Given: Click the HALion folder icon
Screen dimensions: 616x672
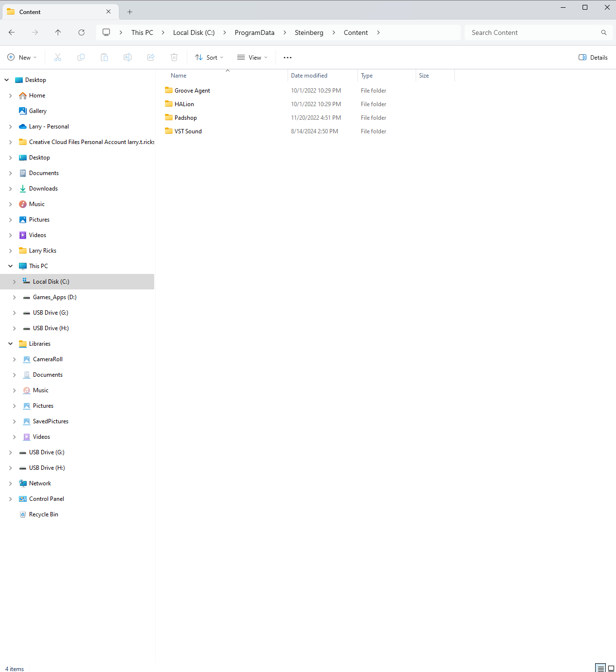Looking at the screenshot, I should [169, 104].
